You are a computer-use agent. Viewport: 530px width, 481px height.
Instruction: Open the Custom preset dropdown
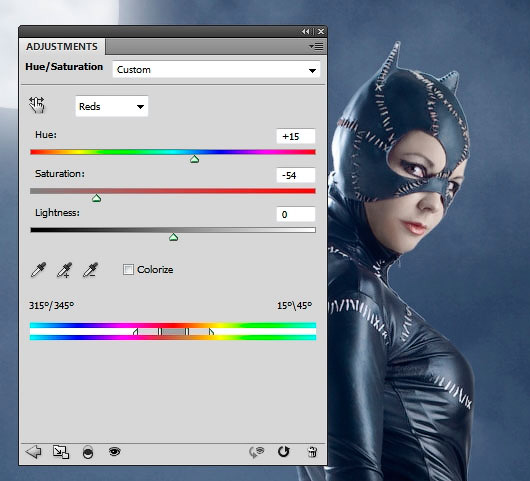tap(216, 70)
